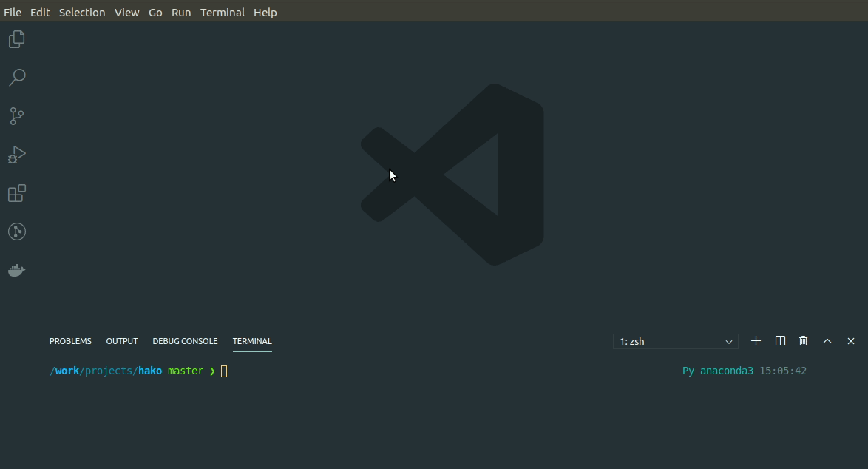Open the Extensions view icon
868x469 pixels.
pos(16,193)
